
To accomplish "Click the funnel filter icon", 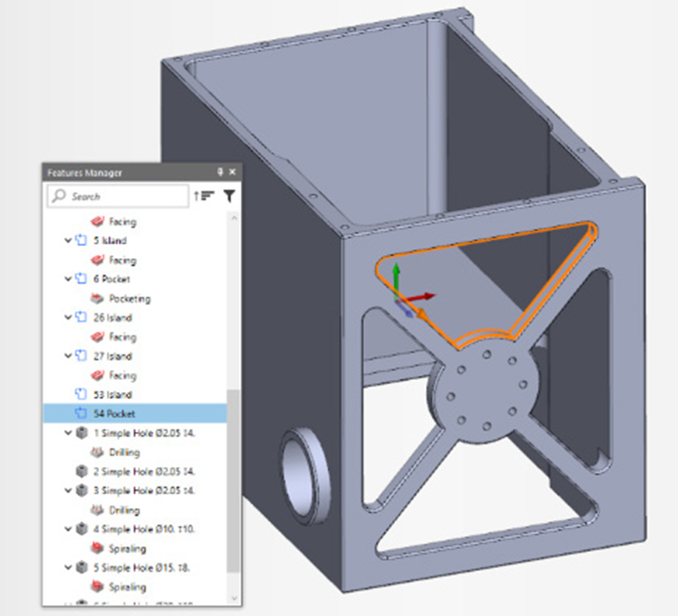I will 229,196.
